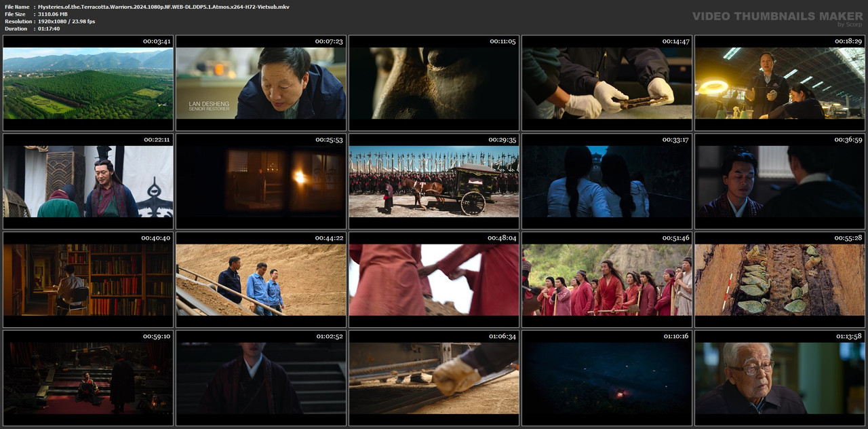The width and height of the screenshot is (868, 429).
Task: Click the thumbnail stamped 00:33:17
Action: [x=607, y=181]
